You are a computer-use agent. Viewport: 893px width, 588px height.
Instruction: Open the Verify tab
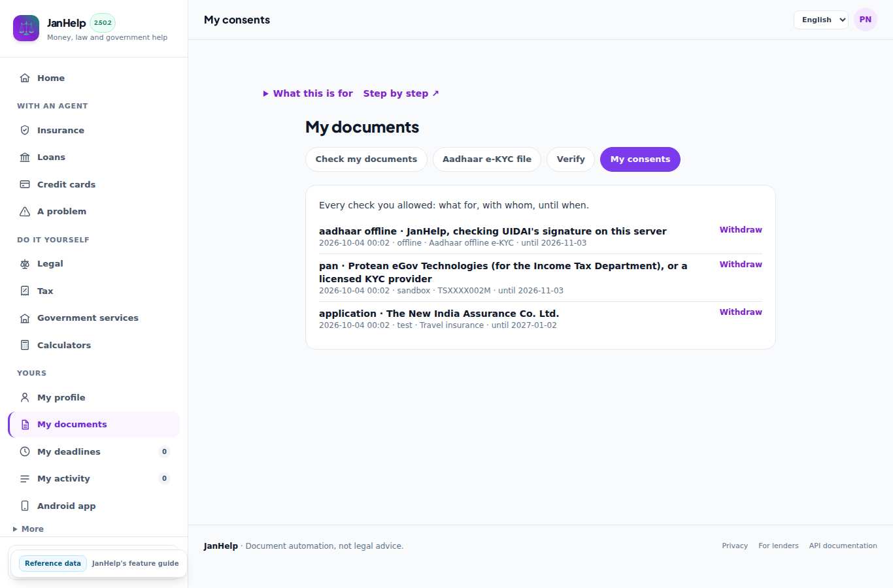[x=571, y=159]
